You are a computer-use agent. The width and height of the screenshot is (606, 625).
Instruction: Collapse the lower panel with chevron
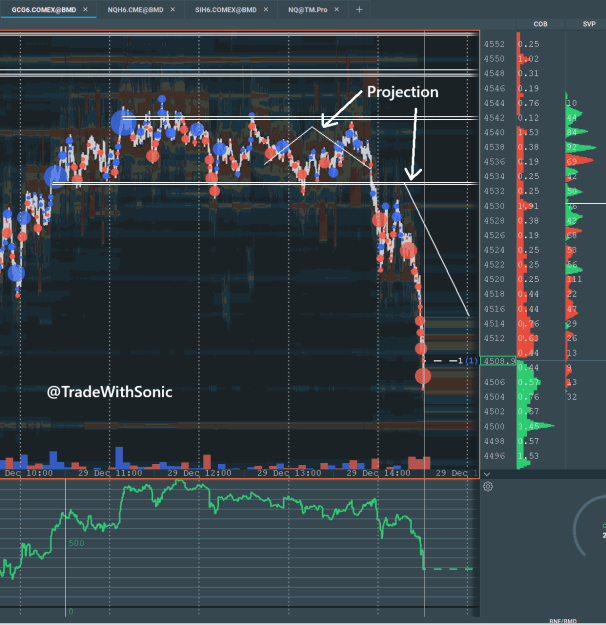[x=487, y=474]
